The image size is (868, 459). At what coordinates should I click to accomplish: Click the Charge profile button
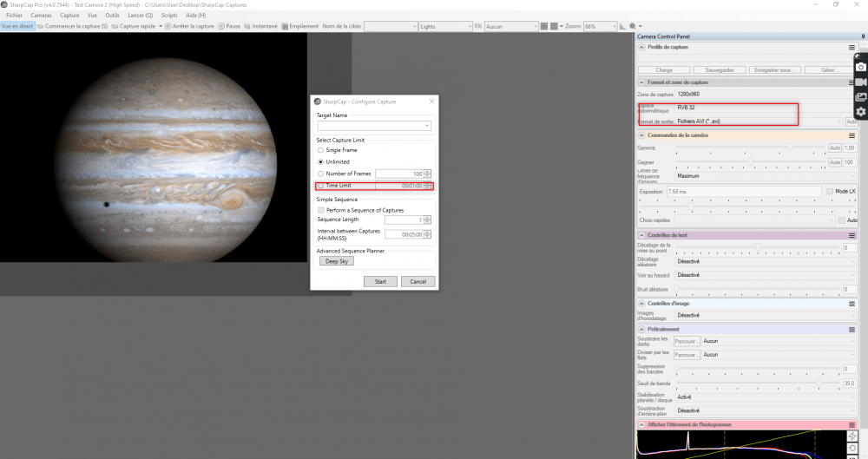point(664,69)
